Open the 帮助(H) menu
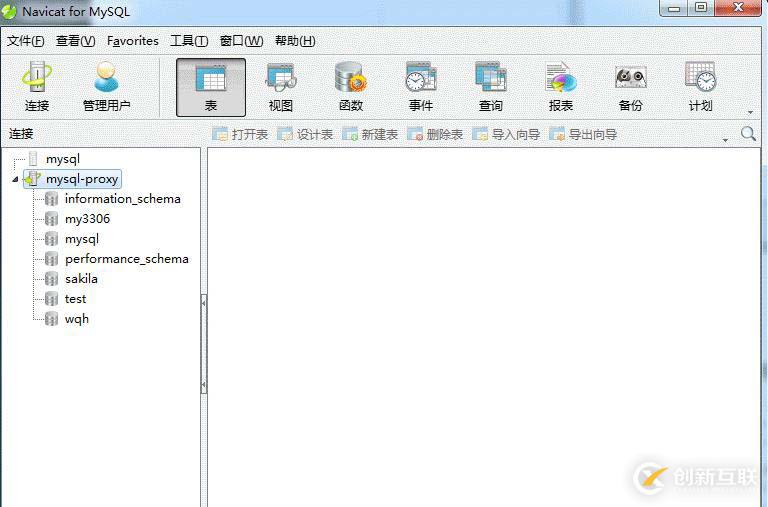Screen dimensions: 768x507 (x=295, y=41)
